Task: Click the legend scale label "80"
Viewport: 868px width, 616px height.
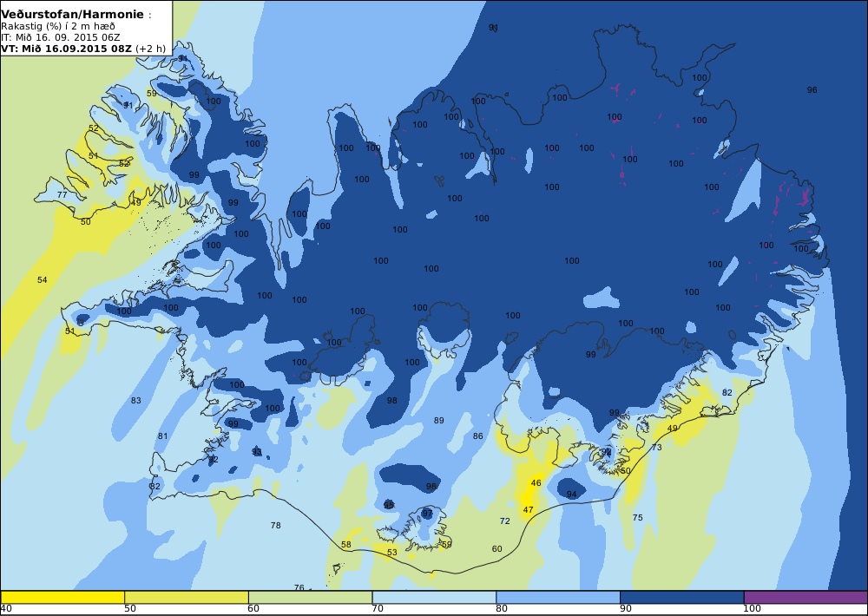Action: (x=502, y=609)
